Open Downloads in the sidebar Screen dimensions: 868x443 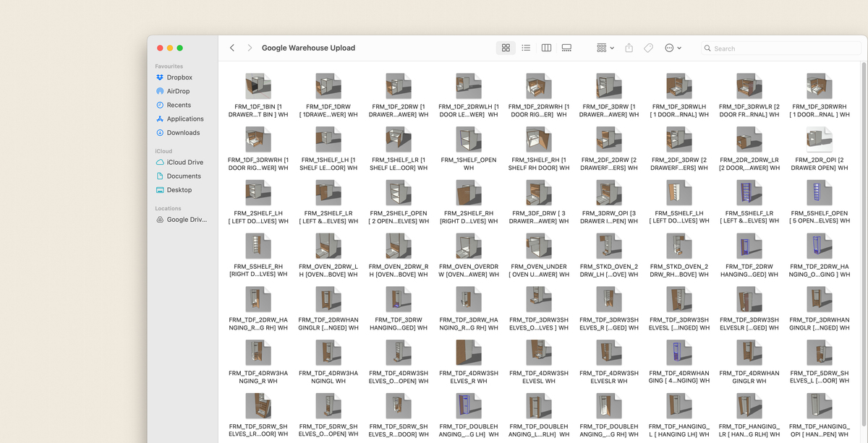[183, 132]
